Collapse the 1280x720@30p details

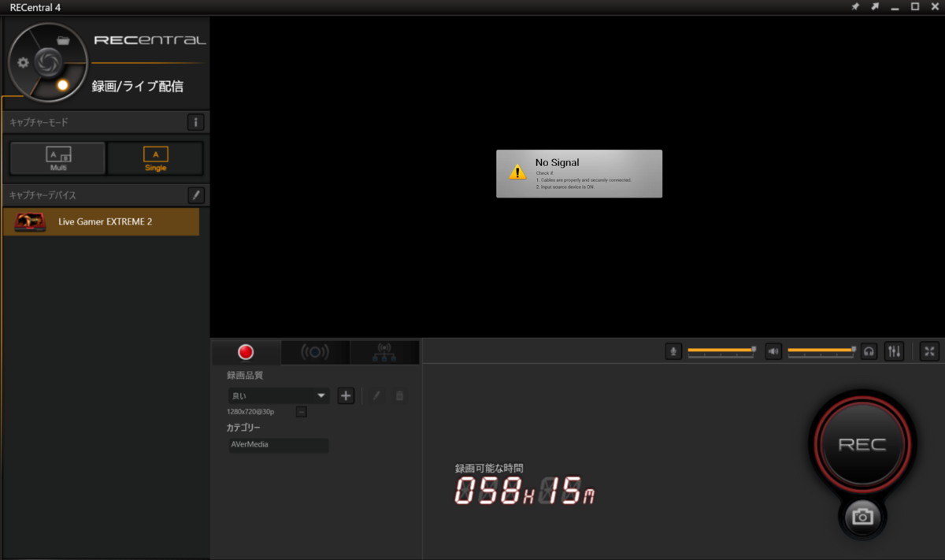(302, 412)
